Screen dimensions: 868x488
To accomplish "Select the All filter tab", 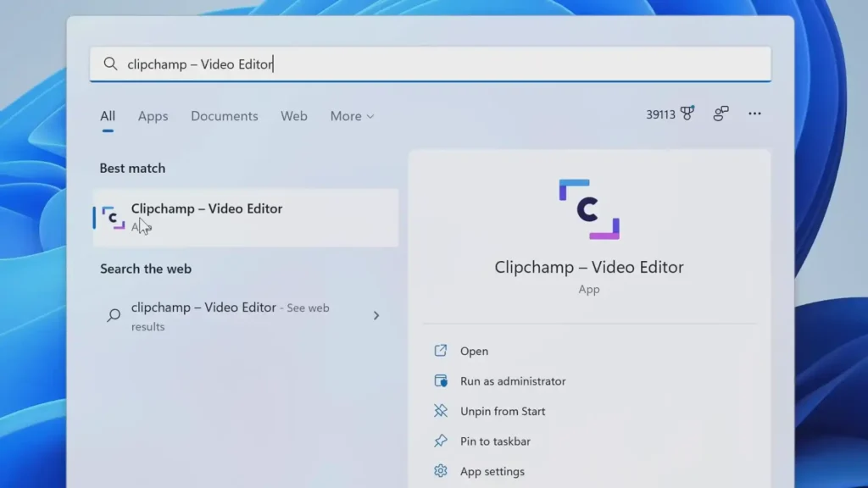I will (x=107, y=116).
